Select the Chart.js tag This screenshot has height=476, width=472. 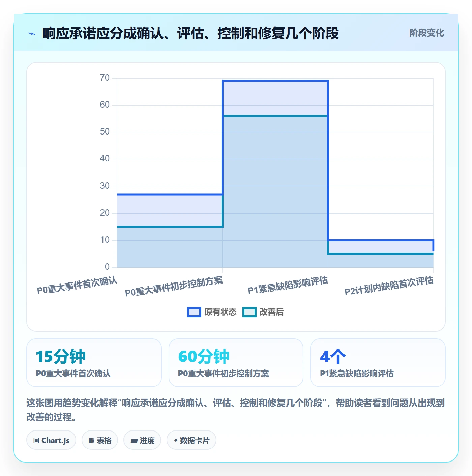(51, 440)
